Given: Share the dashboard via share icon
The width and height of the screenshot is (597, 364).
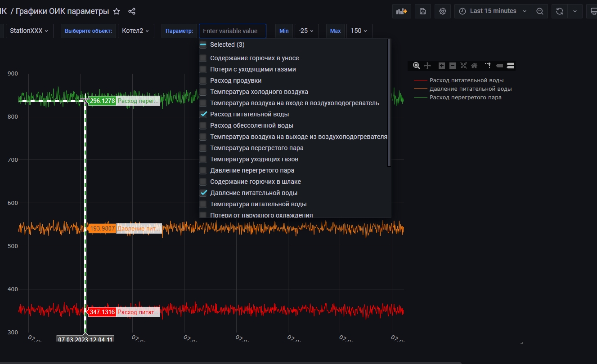Looking at the screenshot, I should (132, 11).
